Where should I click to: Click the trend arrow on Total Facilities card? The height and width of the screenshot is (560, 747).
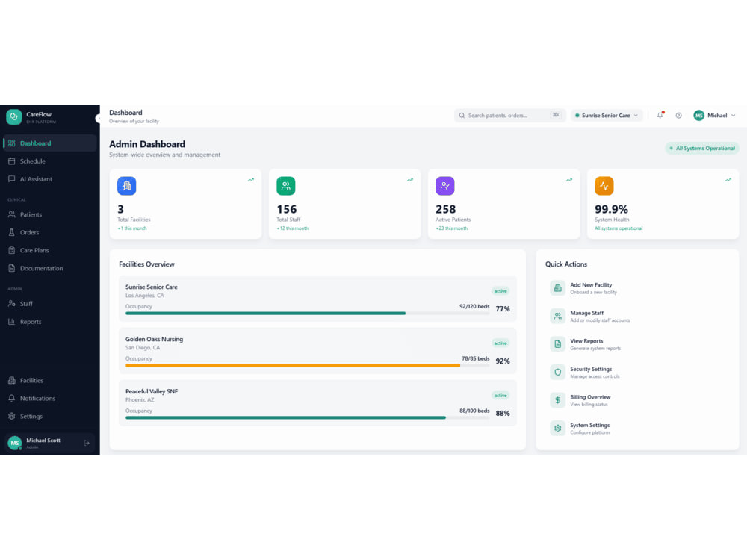pos(250,179)
